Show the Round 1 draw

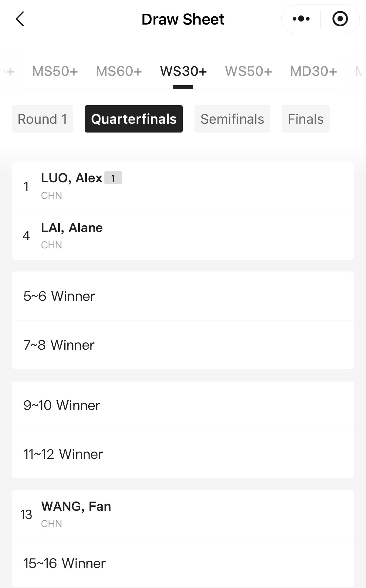click(x=42, y=119)
